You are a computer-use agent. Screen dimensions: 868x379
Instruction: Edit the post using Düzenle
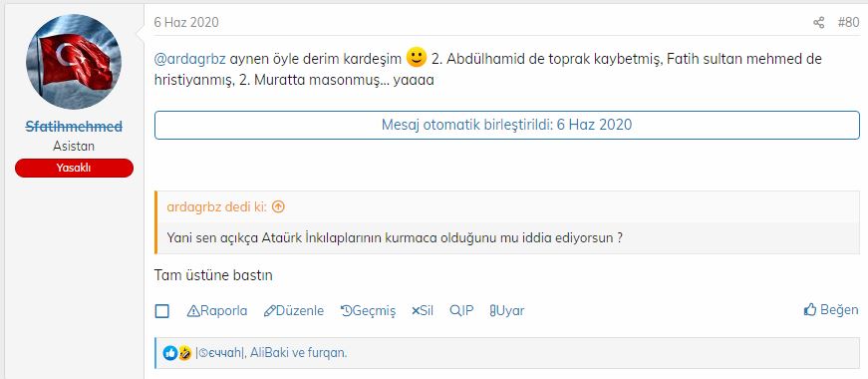tap(294, 311)
